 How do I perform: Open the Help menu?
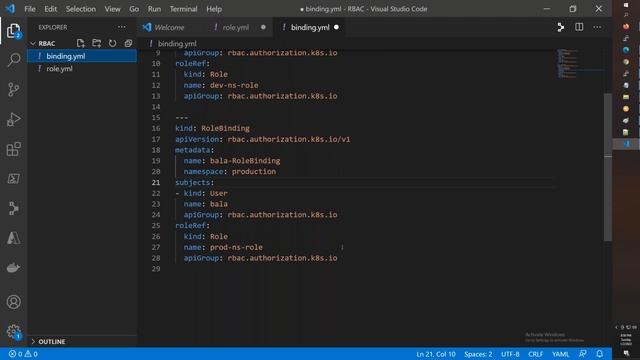point(214,9)
